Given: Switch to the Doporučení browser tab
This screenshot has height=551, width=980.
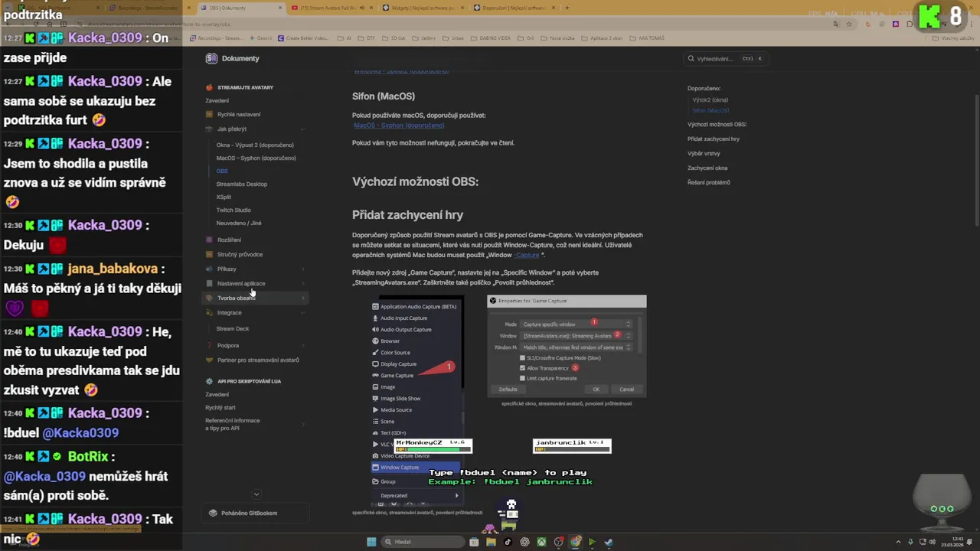Looking at the screenshot, I should (514, 8).
